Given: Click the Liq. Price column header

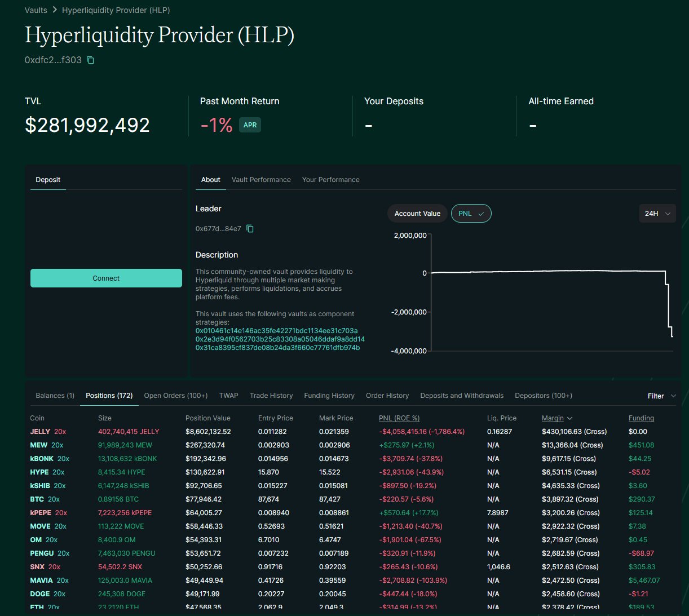Looking at the screenshot, I should pos(502,418).
